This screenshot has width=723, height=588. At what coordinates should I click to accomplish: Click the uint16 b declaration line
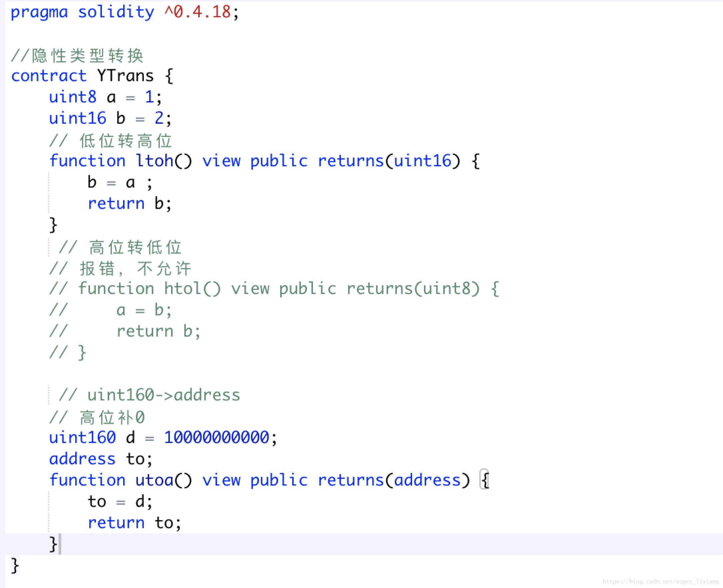pos(110,118)
